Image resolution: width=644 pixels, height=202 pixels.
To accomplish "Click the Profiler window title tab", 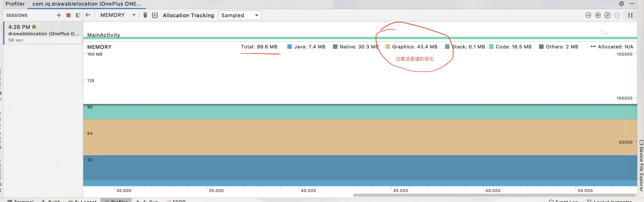I will (15, 4).
